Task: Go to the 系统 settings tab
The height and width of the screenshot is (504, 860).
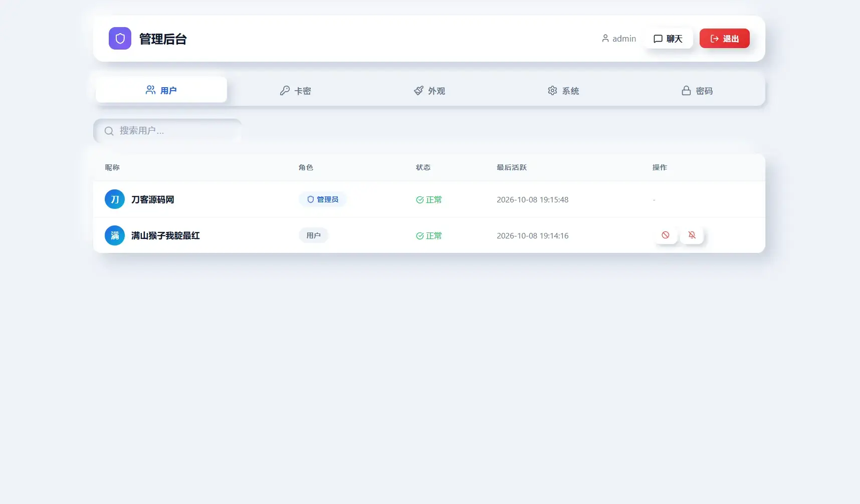Action: pos(563,91)
